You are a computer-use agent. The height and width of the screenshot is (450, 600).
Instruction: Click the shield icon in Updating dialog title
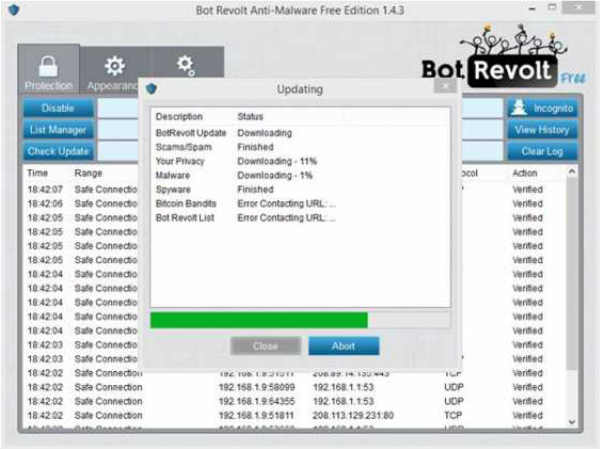point(152,89)
